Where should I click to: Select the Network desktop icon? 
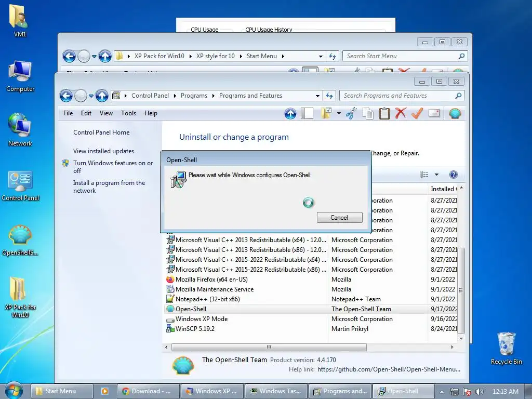[20, 130]
